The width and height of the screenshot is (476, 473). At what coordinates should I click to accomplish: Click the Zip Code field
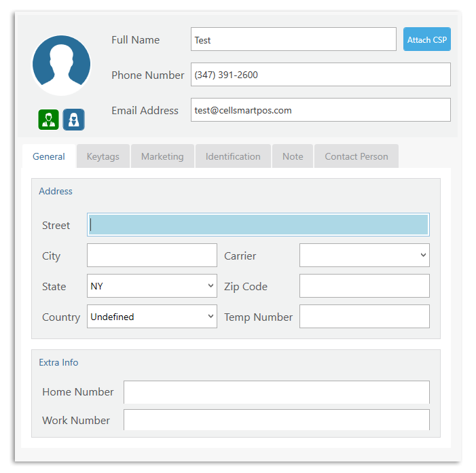365,286
